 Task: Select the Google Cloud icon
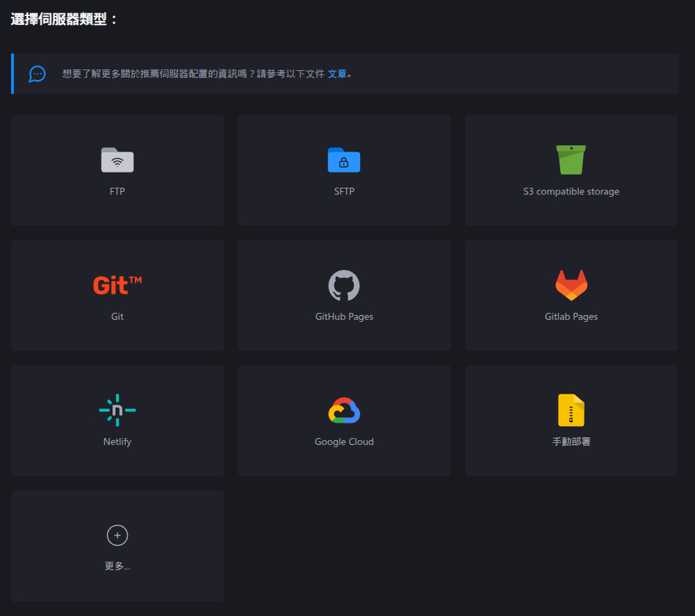[344, 410]
